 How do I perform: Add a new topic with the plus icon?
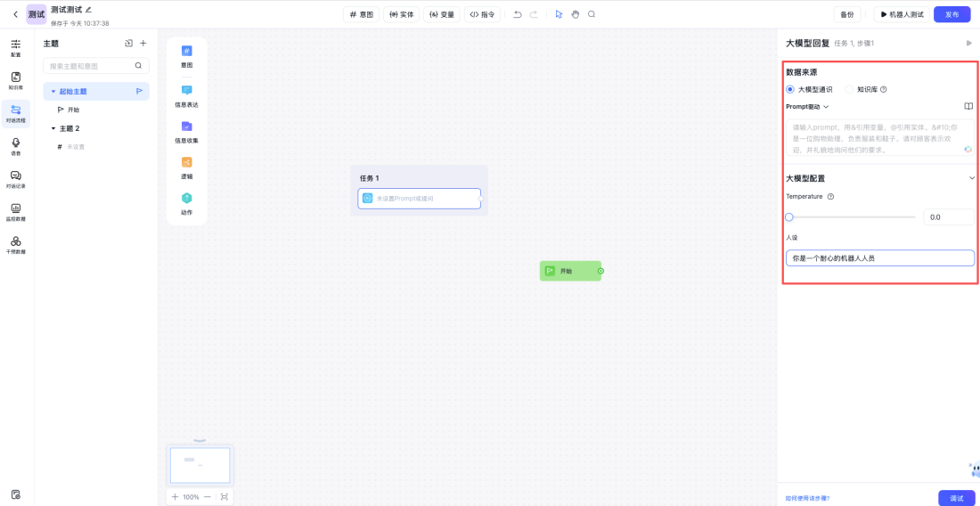coord(143,43)
